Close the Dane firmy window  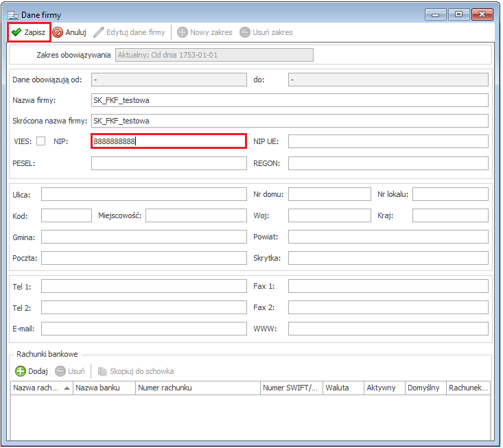pyautogui.click(x=482, y=14)
